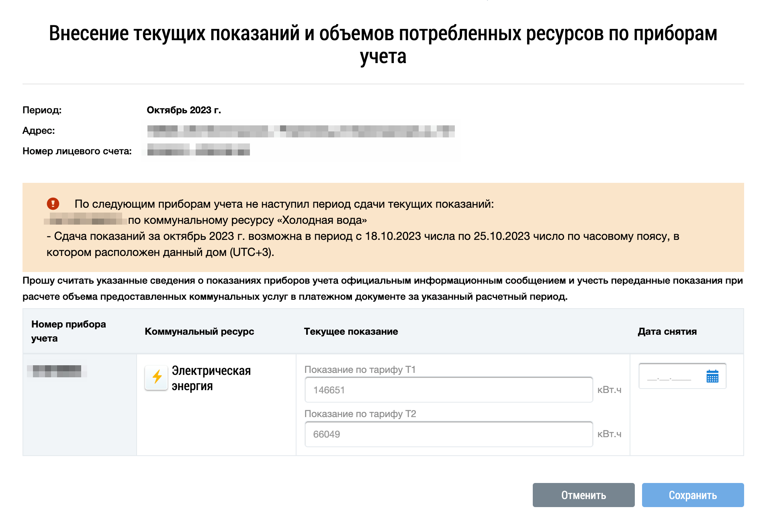Click the T1 tariff reading field
The height and width of the screenshot is (532, 765).
(449, 390)
